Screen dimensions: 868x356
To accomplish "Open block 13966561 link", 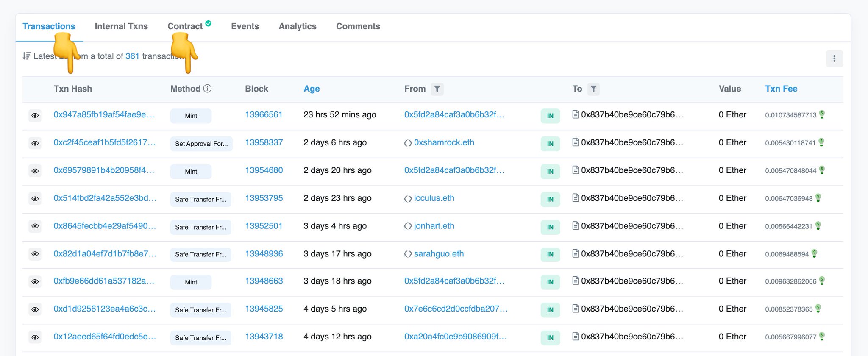I will [264, 115].
